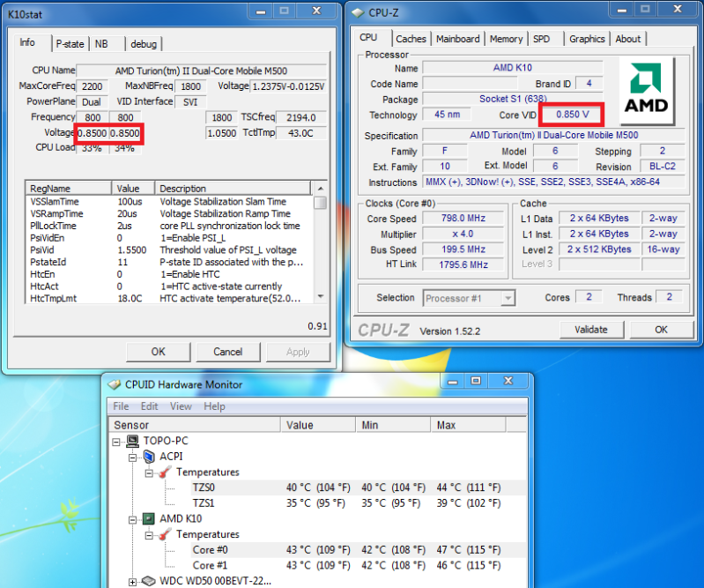The width and height of the screenshot is (704, 588).
Task: Collapse the AMD K10 sensor node
Action: point(134,519)
